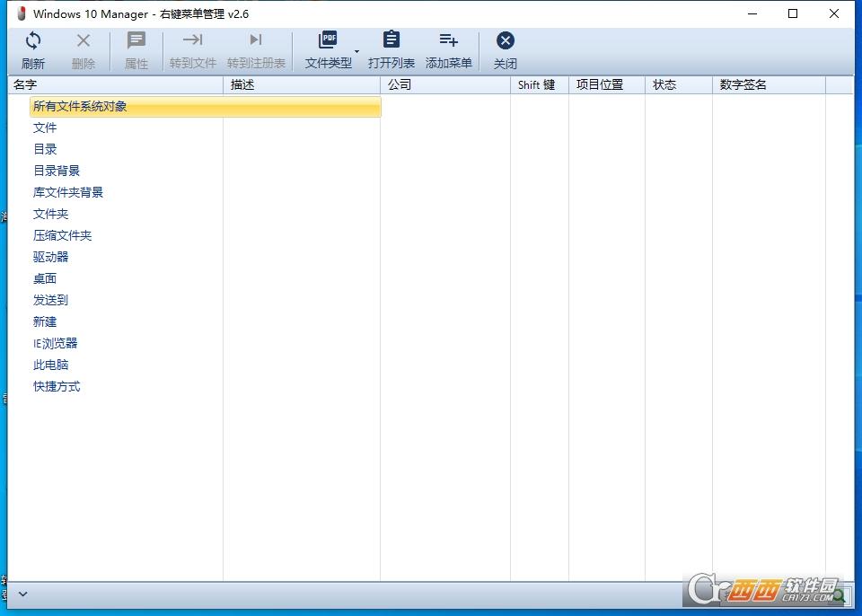Sort by the 名字 column header
The width and height of the screenshot is (862, 616).
(116, 84)
